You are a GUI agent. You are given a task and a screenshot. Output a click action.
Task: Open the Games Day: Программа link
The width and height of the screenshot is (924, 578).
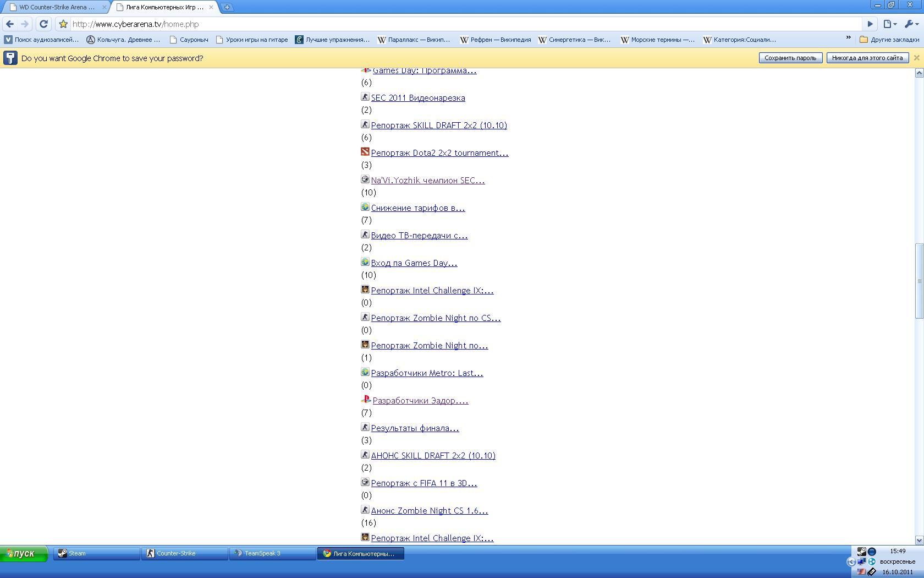pos(425,70)
